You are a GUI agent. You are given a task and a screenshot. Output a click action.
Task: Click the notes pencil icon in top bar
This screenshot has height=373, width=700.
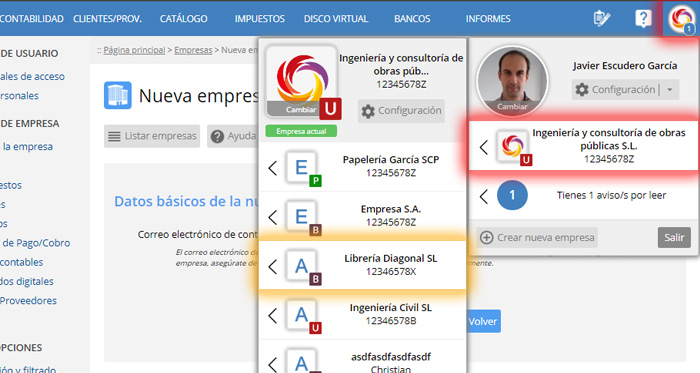point(601,18)
